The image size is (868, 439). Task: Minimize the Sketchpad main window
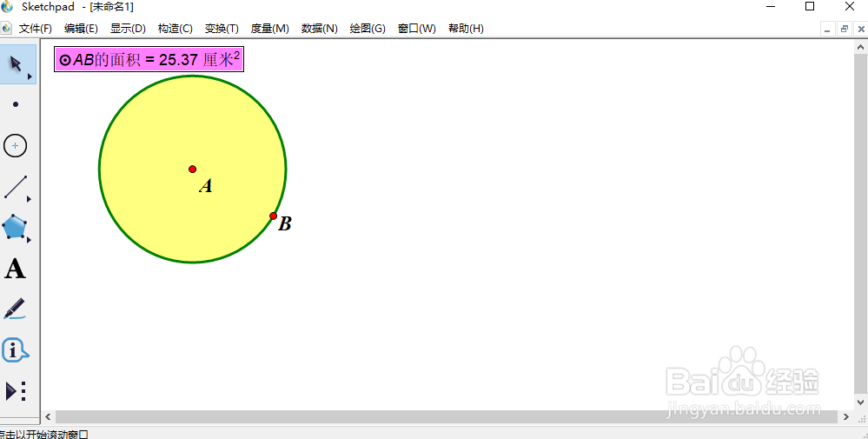770,7
